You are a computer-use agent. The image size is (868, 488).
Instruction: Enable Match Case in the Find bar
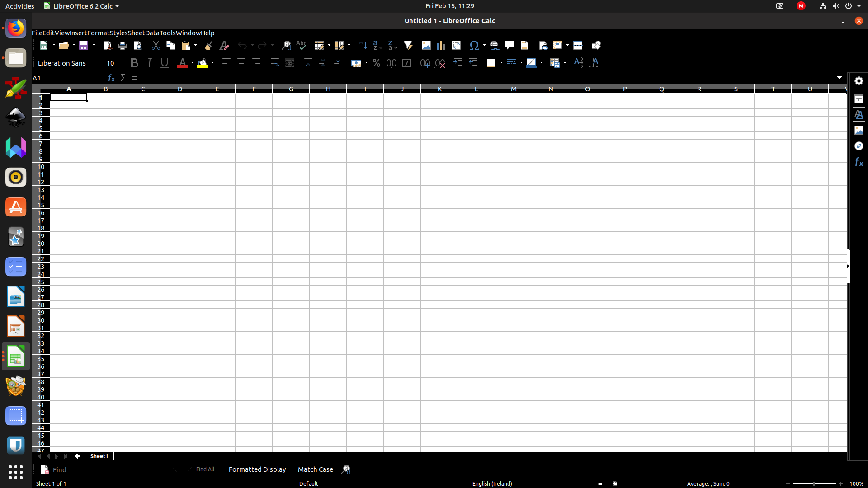[316, 469]
